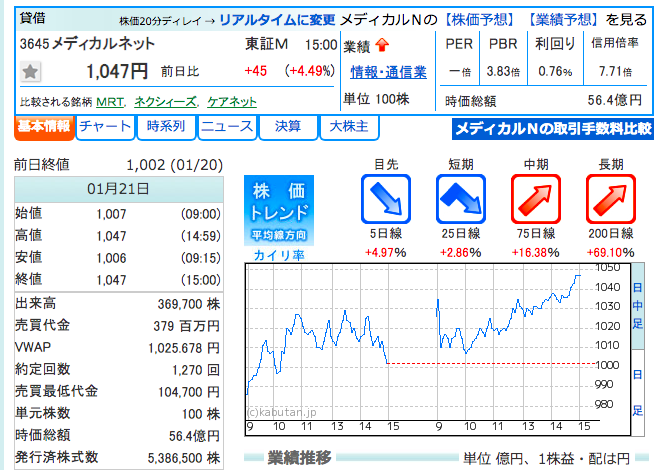Open the 【業績予想】 link
659x470 pixels.
click(x=562, y=19)
